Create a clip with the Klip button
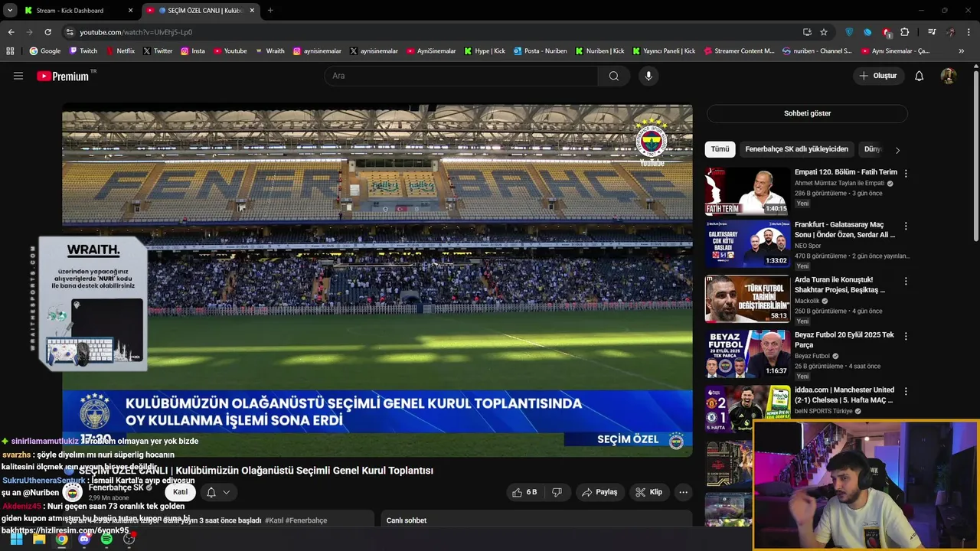 (649, 492)
